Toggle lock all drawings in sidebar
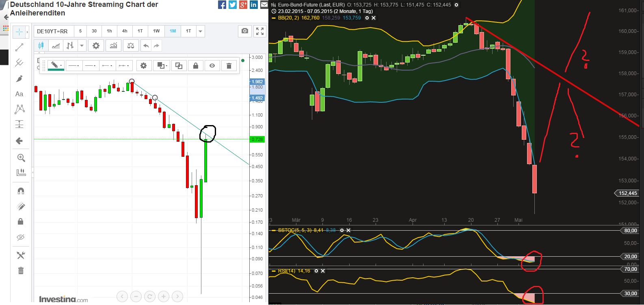This screenshot has height=305, width=644. [x=21, y=221]
